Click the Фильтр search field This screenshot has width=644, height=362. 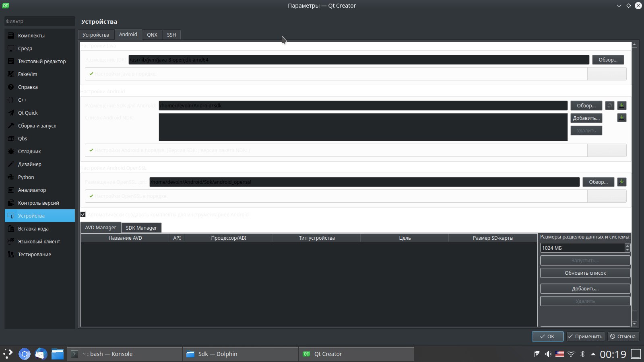[39, 21]
